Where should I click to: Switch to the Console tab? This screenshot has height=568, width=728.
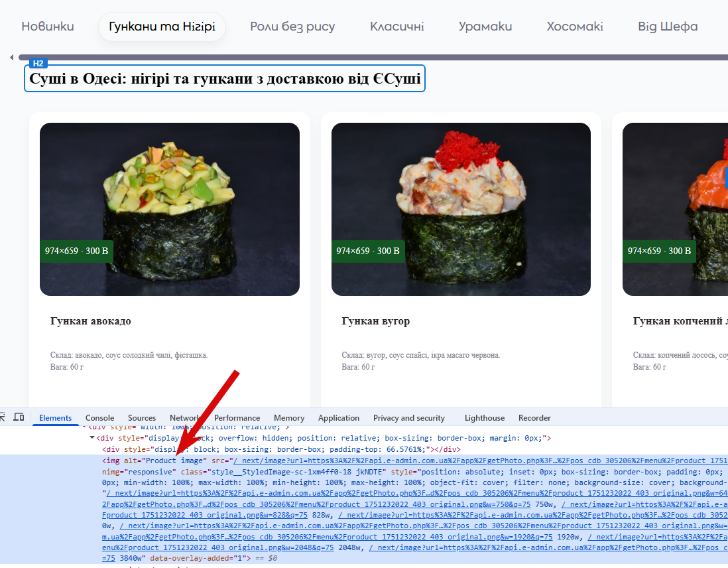100,418
